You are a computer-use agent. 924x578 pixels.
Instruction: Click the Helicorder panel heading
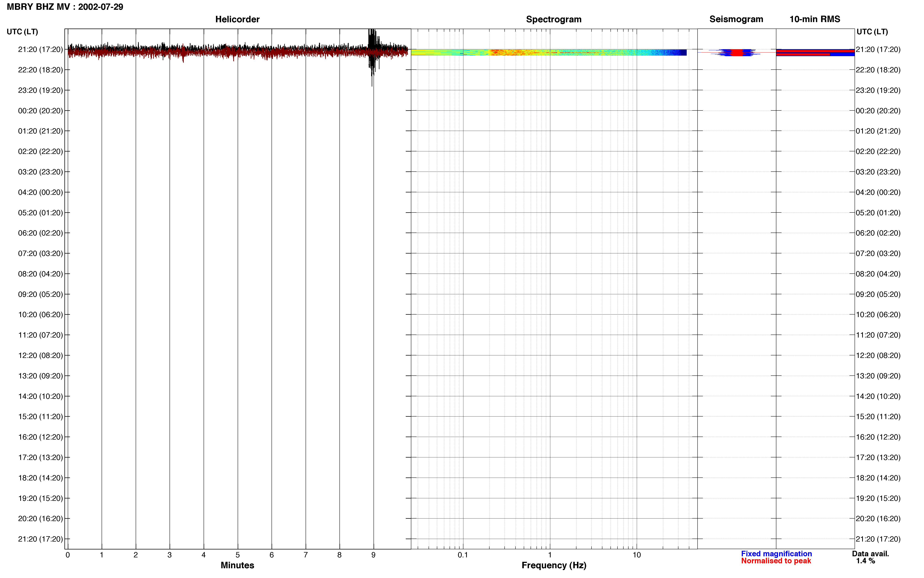tap(237, 19)
